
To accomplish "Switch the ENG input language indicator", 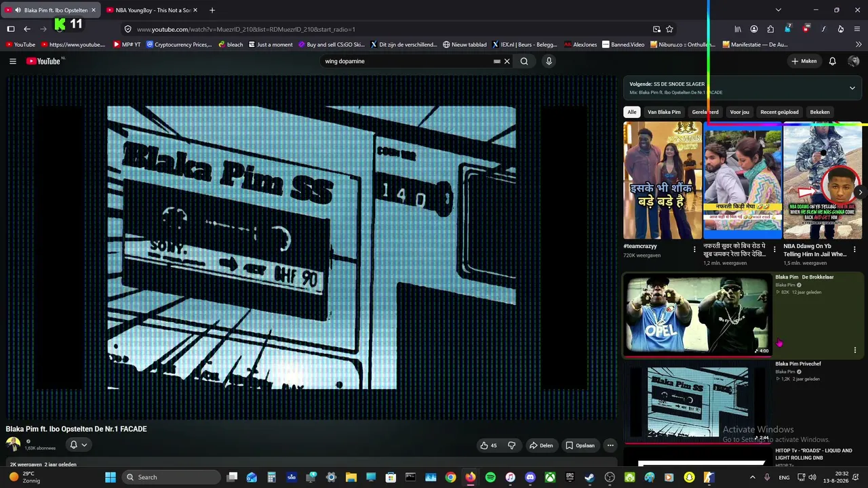I will click(784, 477).
